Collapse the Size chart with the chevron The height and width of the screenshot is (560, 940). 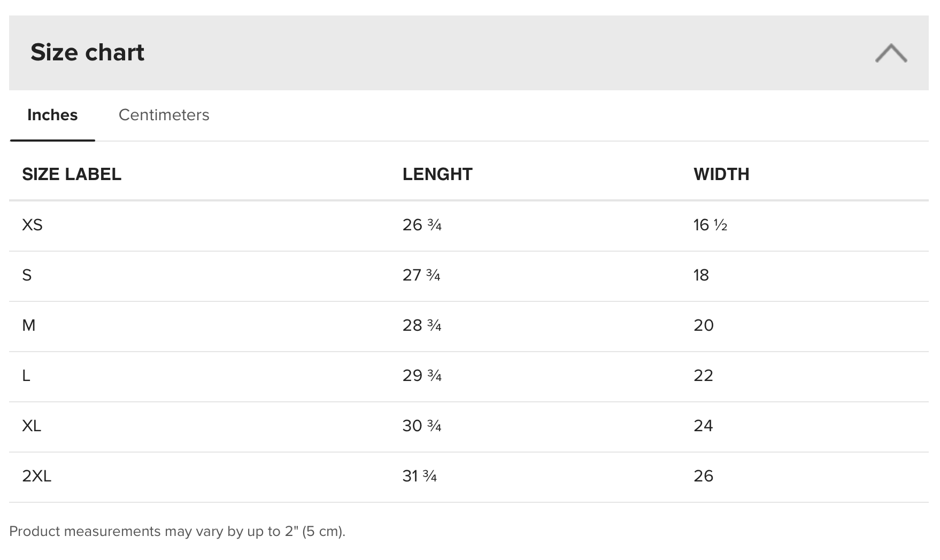(891, 53)
